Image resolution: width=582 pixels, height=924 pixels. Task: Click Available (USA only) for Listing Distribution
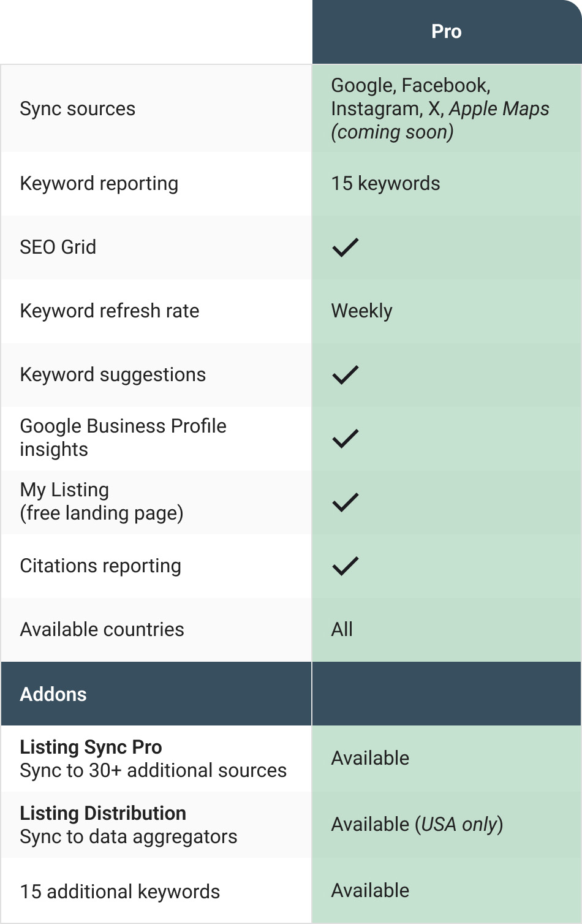click(417, 825)
